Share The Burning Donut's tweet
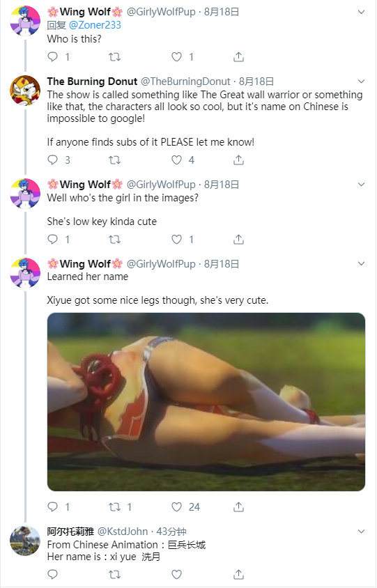This screenshot has width=377, height=588. (238, 160)
